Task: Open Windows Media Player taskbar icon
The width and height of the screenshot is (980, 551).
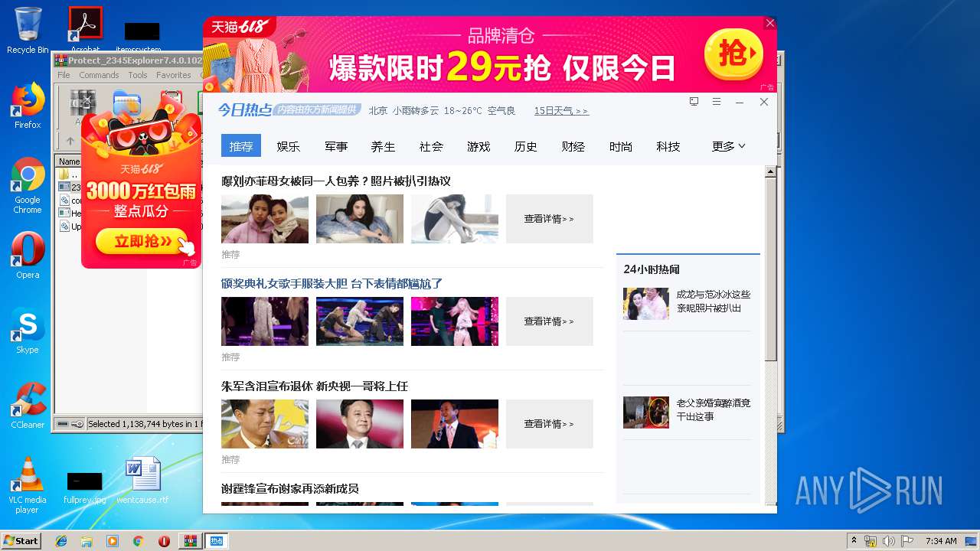Action: pos(113,541)
